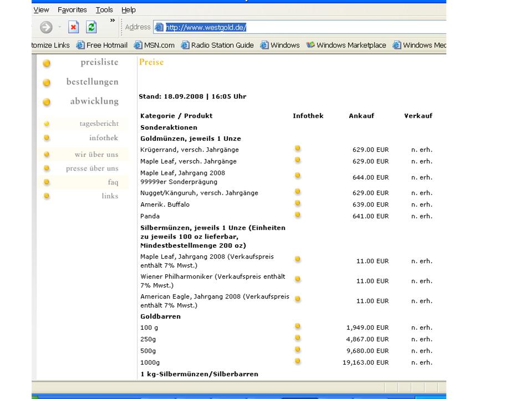Click the red Stop loading icon
532x399 pixels.
(x=73, y=27)
